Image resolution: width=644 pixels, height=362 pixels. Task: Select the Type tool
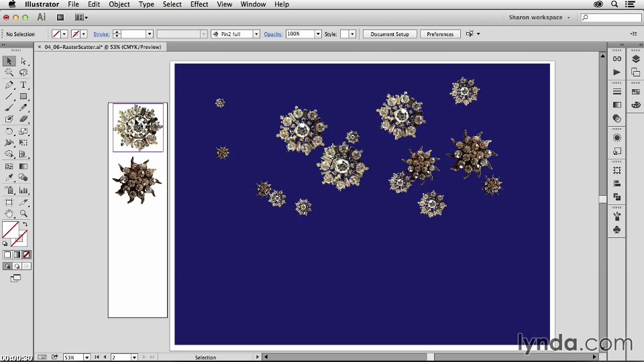click(23, 85)
